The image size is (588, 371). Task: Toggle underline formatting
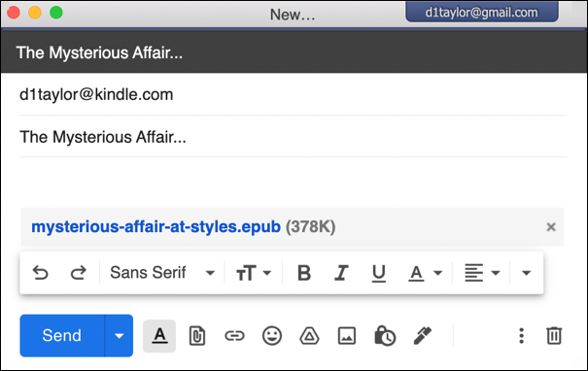[x=379, y=274]
